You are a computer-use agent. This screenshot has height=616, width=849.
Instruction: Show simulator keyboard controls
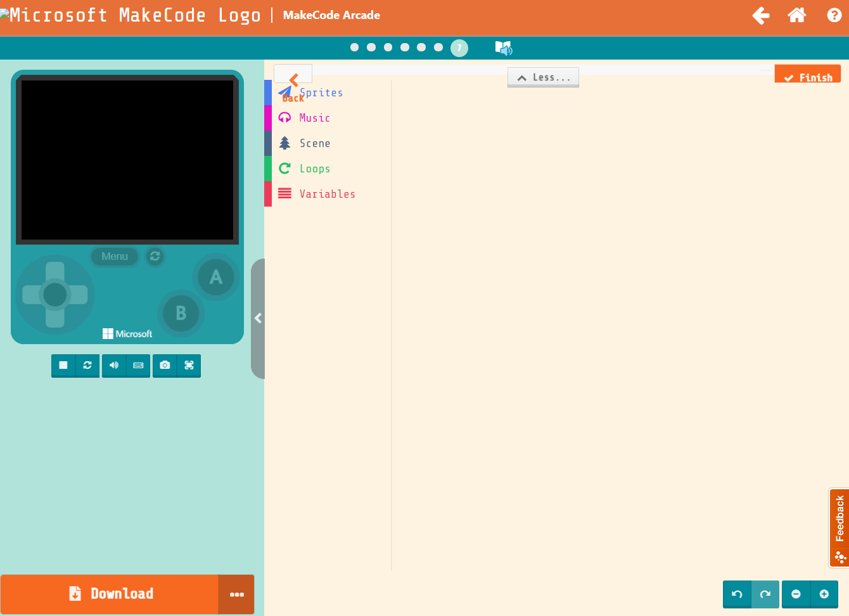(138, 366)
